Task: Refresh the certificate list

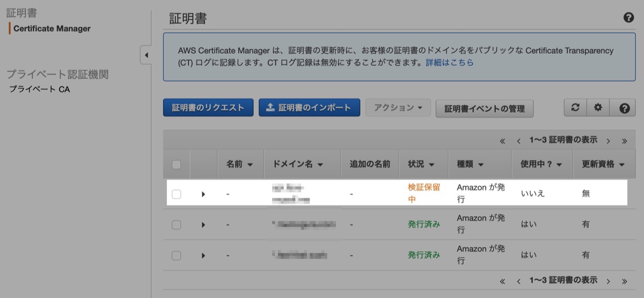Action: click(575, 107)
